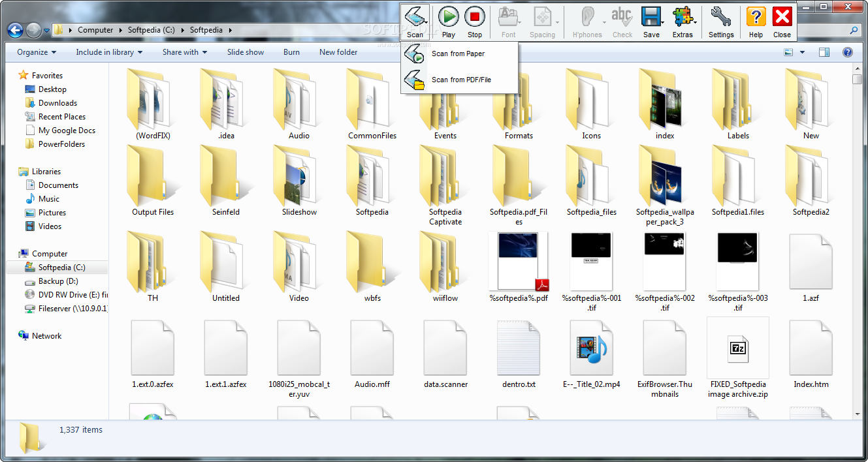Select the (WordFIX) folder
Screen dimensions: 868x462
tap(153, 104)
